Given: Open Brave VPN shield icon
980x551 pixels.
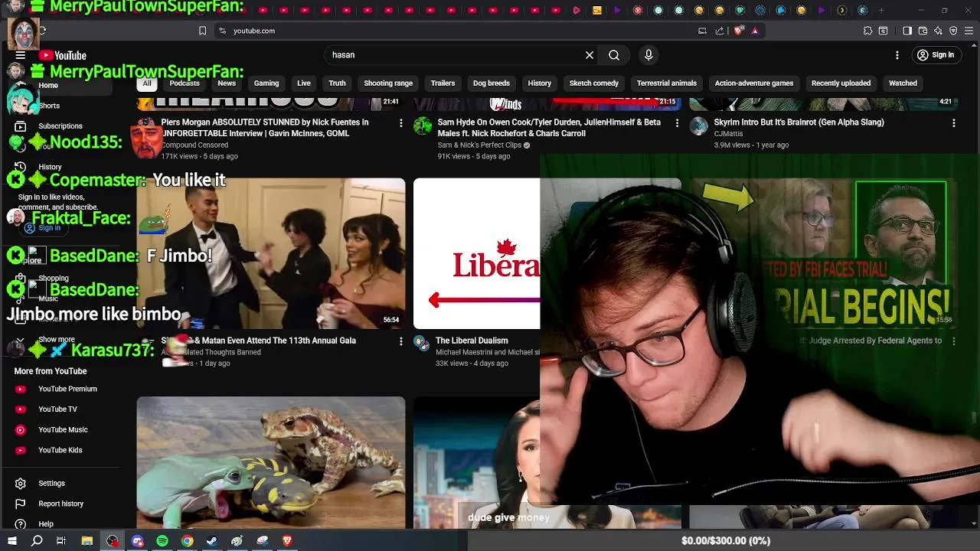Looking at the screenshot, I should (x=953, y=31).
